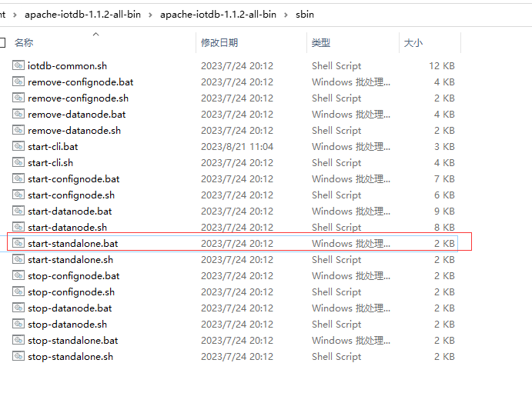This screenshot has height=393, width=532.
Task: Toggle the select-all checkbox beside 名称
Action: [2, 43]
